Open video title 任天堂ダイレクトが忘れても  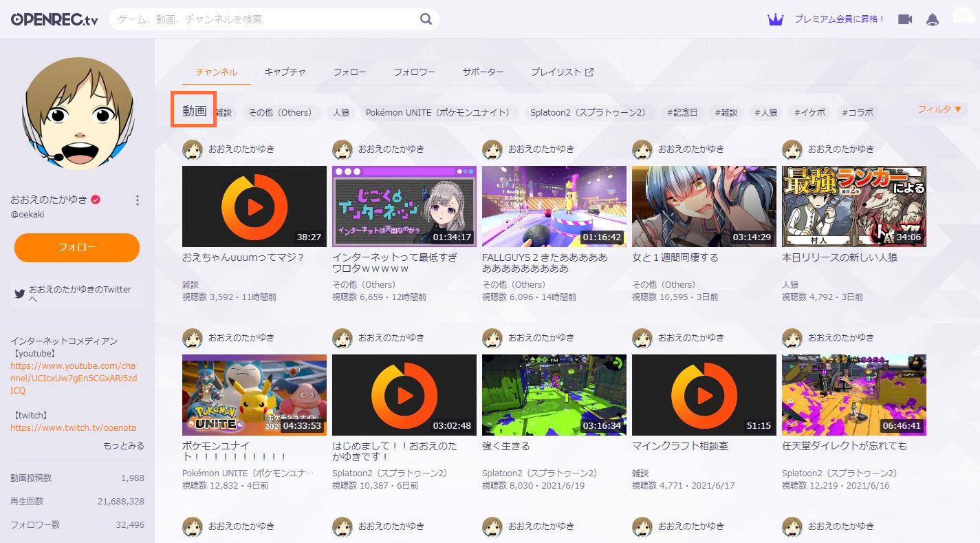coord(845,446)
